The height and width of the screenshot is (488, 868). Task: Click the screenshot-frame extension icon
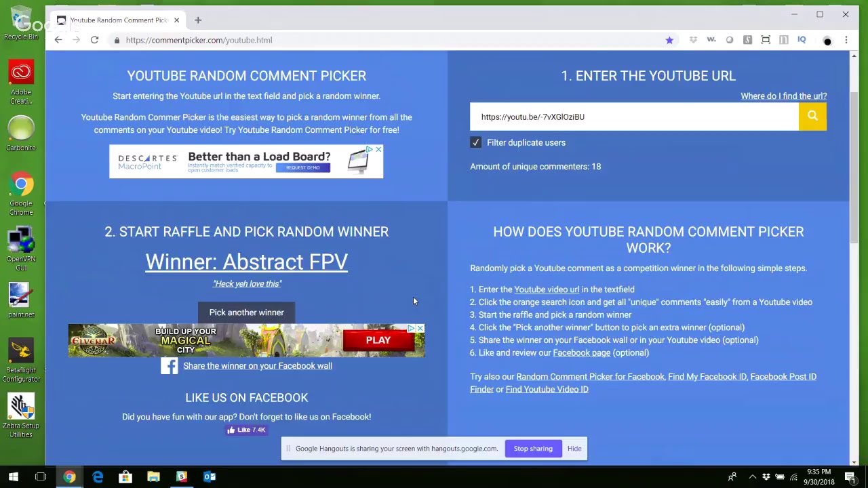(766, 40)
